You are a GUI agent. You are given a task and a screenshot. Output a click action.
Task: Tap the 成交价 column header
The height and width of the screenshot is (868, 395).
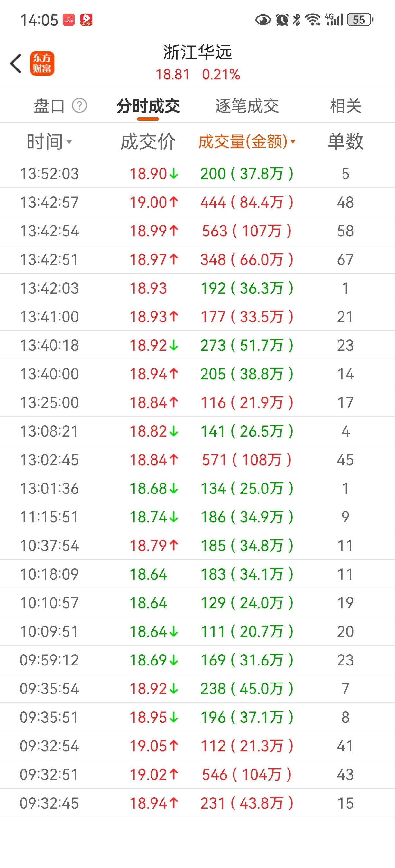pyautogui.click(x=148, y=141)
